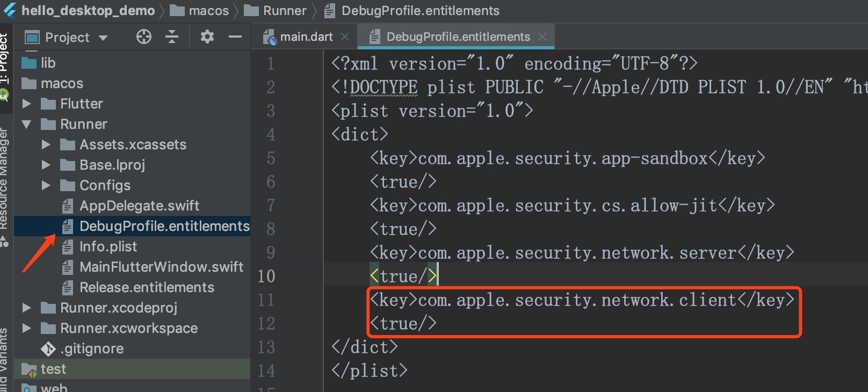Open Project panel settings gear
The width and height of the screenshot is (868, 392).
pos(207,37)
